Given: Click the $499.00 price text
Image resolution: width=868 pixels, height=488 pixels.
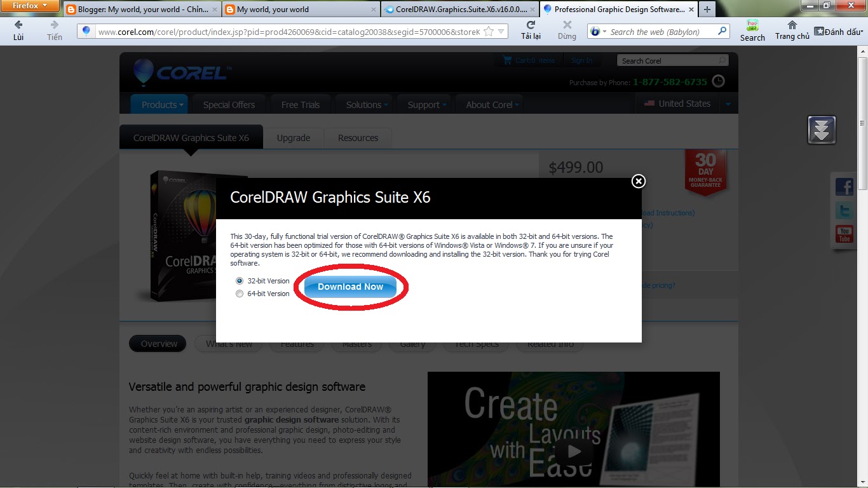Looking at the screenshot, I should tap(576, 167).
